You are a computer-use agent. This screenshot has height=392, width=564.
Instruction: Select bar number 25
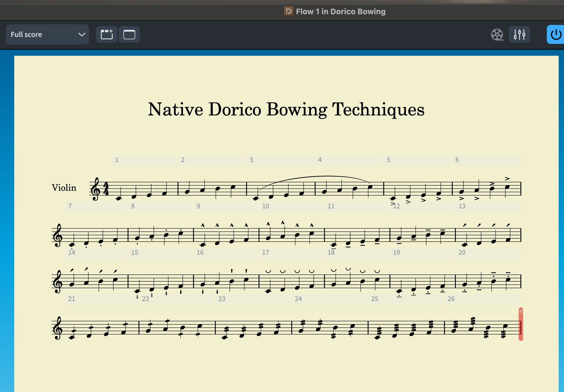[x=375, y=299]
